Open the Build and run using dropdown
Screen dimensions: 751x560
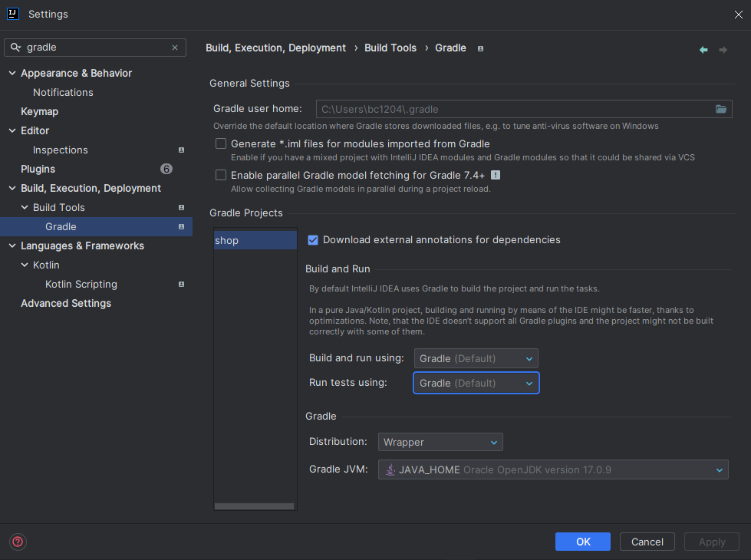pos(476,358)
